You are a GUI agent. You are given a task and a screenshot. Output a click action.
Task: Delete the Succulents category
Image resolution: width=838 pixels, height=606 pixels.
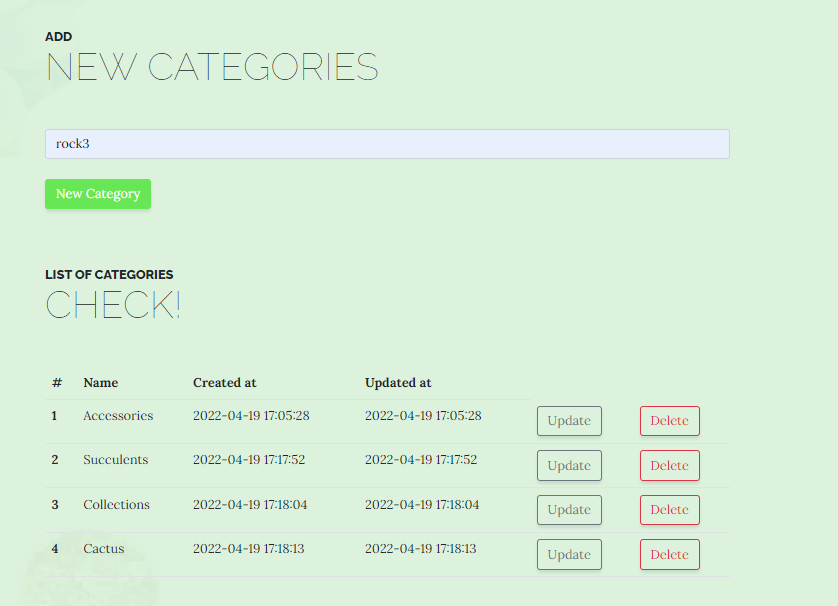[x=669, y=465]
